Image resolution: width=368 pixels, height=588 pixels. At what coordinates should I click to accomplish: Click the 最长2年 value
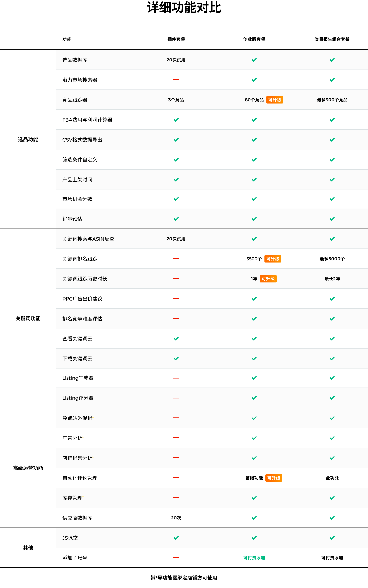point(332,279)
